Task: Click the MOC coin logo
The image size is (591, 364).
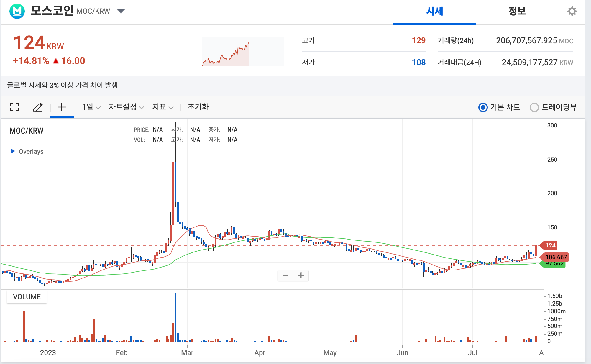Action: coord(17,11)
